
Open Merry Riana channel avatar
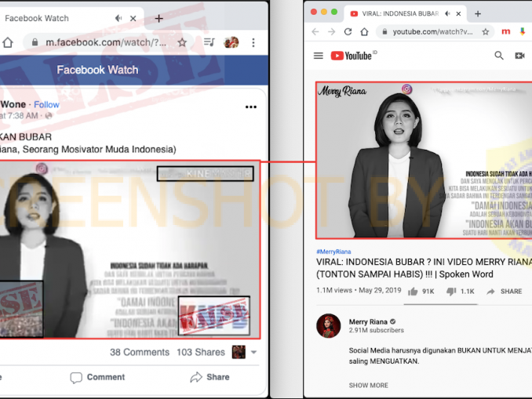point(328,326)
